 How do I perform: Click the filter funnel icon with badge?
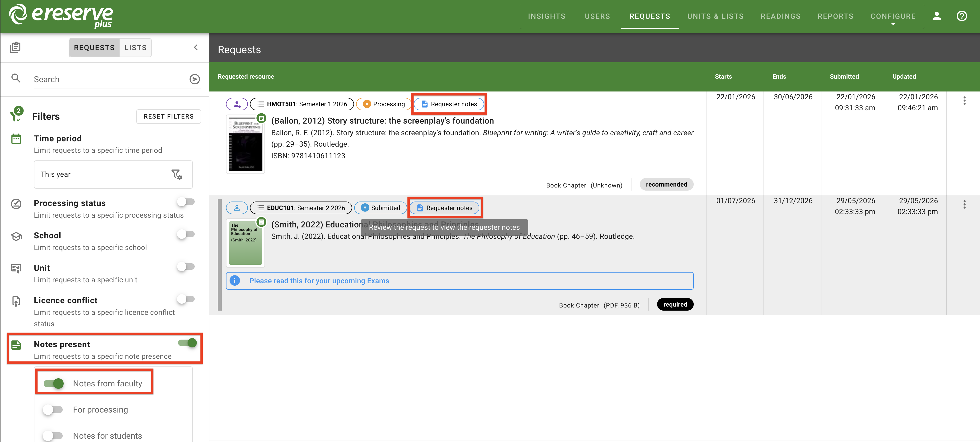(16, 114)
